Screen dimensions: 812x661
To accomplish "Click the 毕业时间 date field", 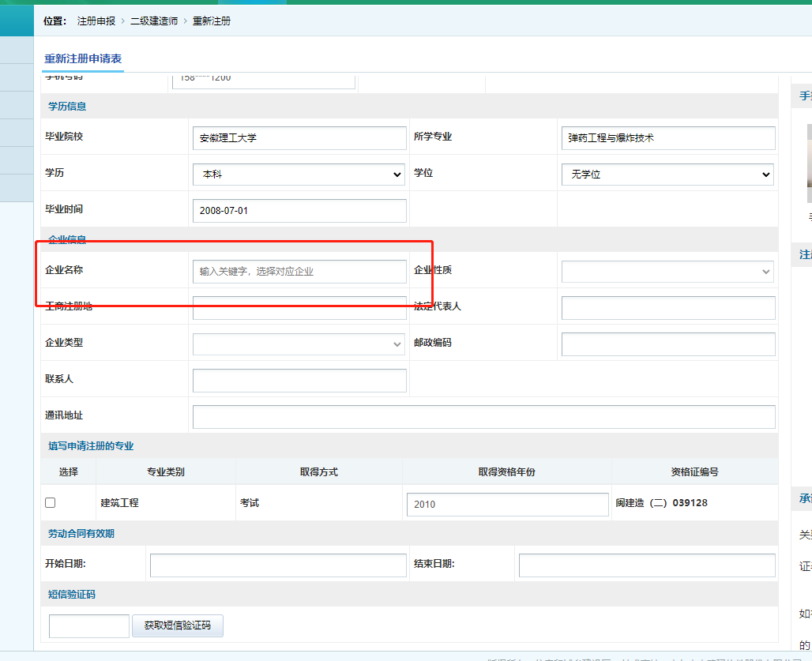I will 299,211.
